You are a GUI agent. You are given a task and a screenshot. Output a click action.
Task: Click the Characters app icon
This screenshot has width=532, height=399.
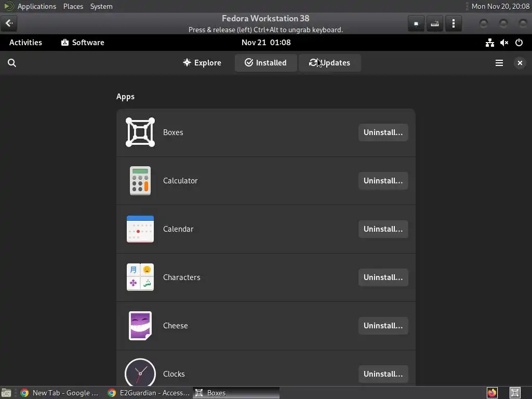coord(140,277)
